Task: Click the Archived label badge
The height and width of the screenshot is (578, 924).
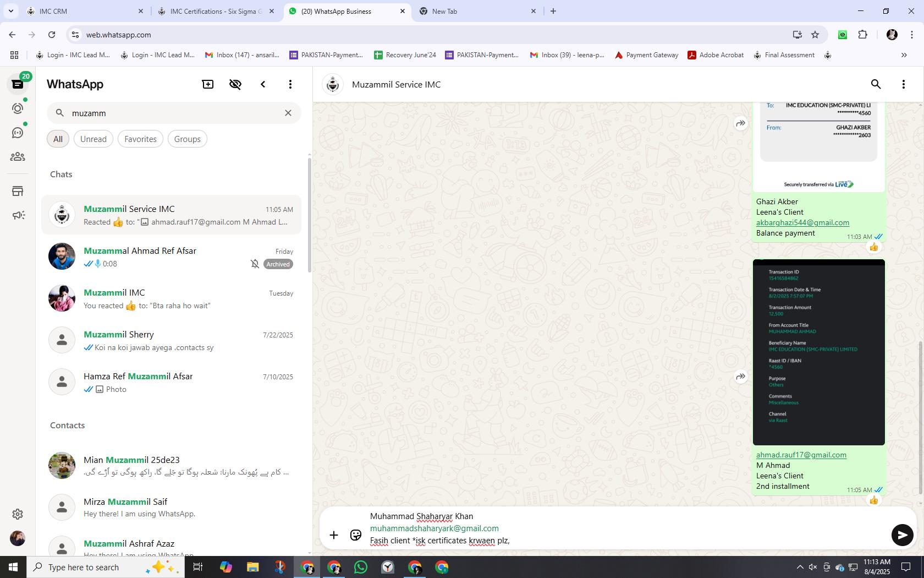Action: click(278, 264)
